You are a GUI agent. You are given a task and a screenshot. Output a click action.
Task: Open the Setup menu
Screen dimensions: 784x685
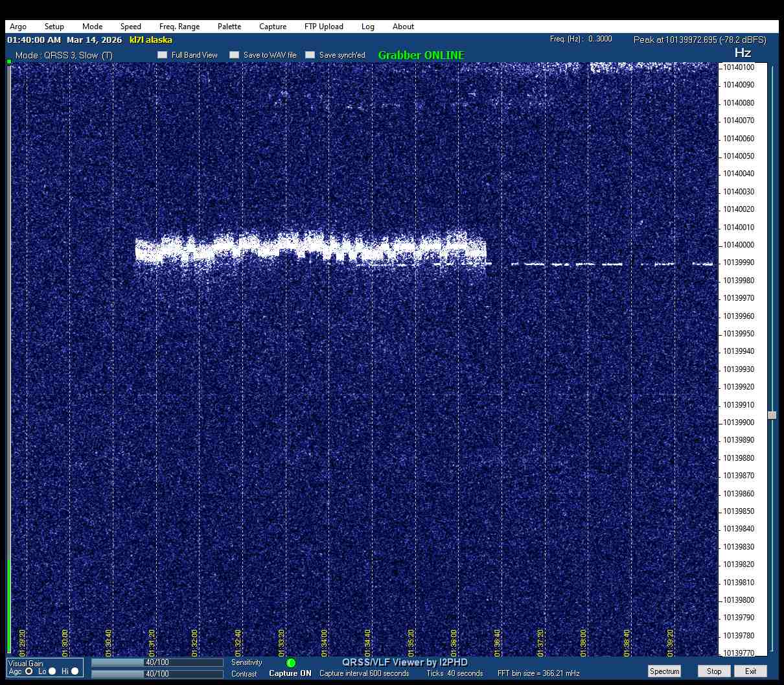[54, 27]
